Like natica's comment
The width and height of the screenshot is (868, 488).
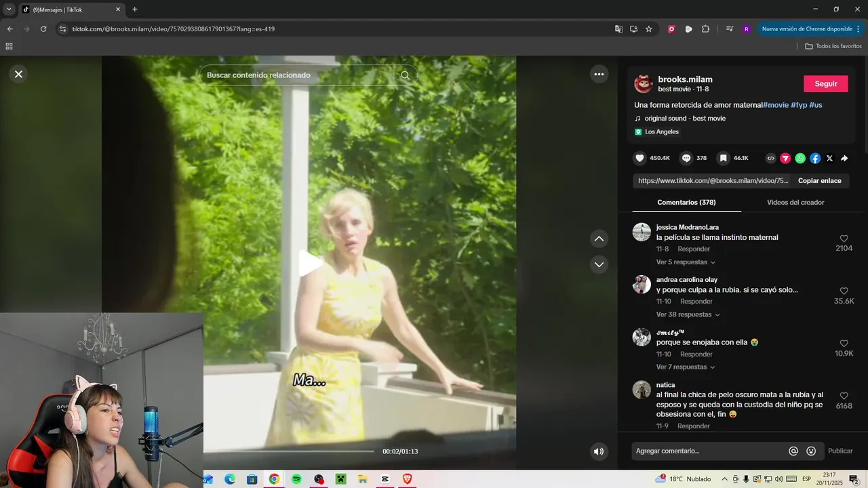pos(844,396)
